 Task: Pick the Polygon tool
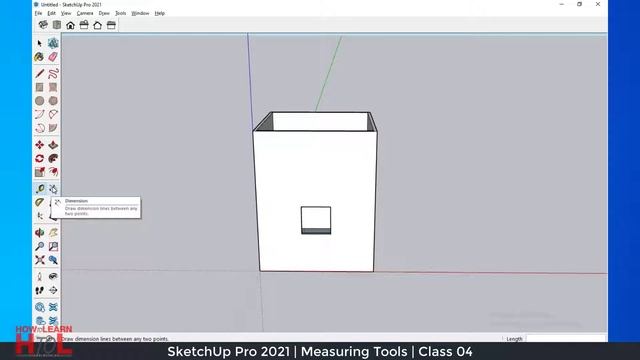(x=53, y=100)
